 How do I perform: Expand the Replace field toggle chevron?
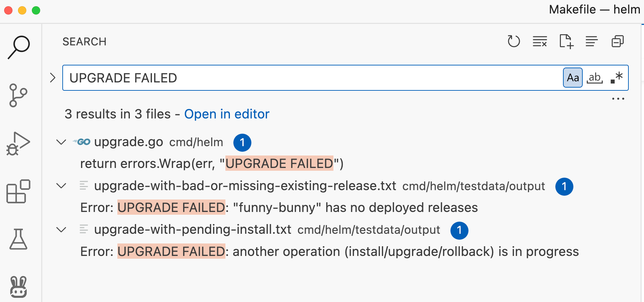point(53,78)
